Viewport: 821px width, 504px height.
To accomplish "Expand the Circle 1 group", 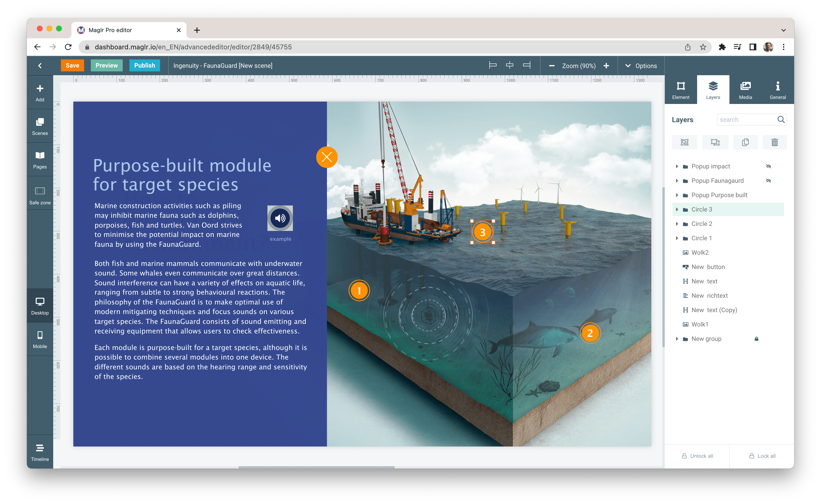I will (676, 238).
